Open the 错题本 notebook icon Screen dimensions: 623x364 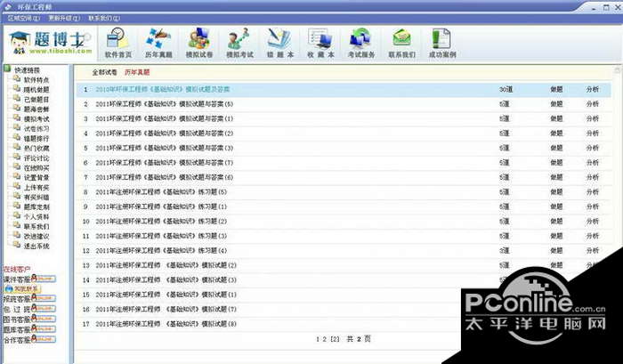(280, 43)
